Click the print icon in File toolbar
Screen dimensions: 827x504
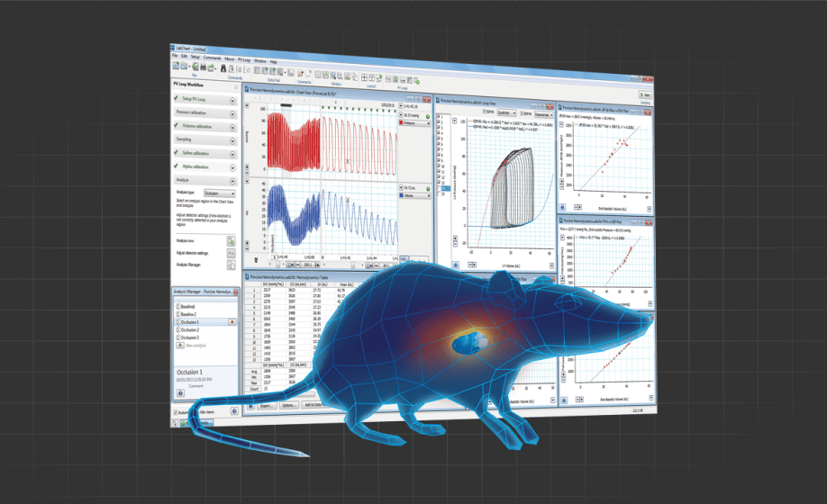[x=203, y=67]
